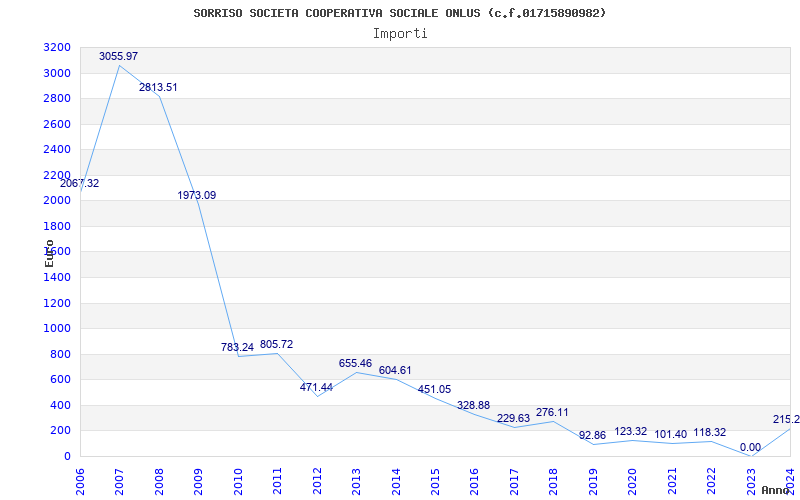Click the 200 Euro axis tick
The width and height of the screenshot is (800, 500).
tap(60, 431)
